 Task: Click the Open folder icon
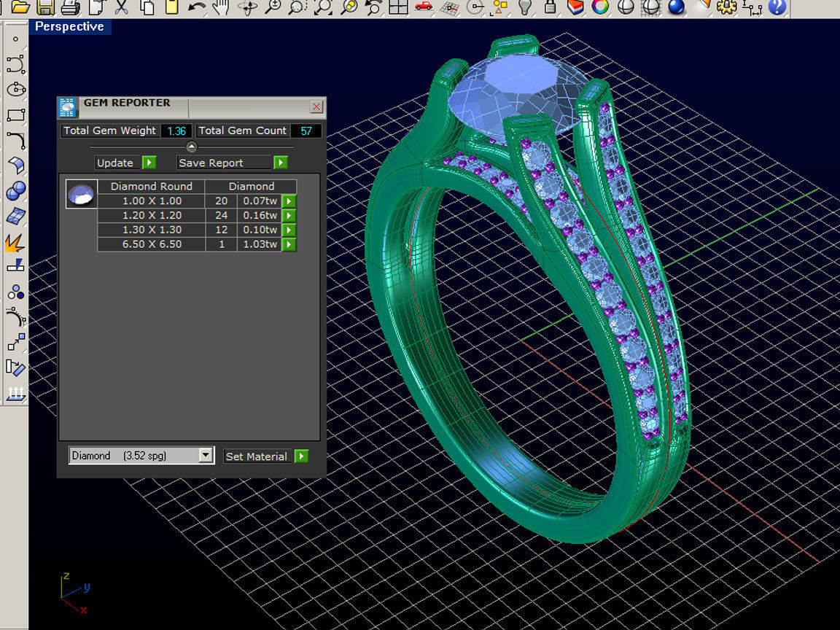point(20,7)
